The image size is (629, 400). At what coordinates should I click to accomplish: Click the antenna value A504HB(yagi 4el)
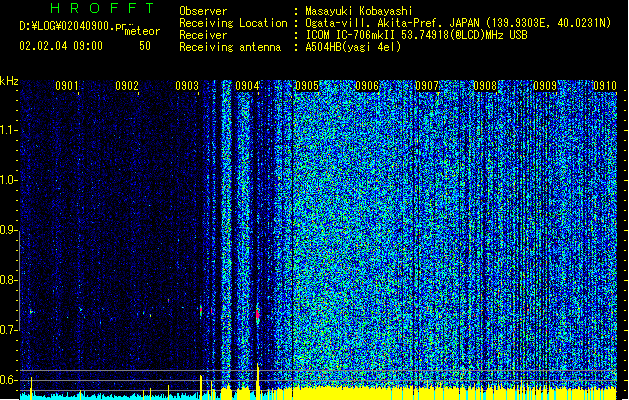click(x=353, y=47)
